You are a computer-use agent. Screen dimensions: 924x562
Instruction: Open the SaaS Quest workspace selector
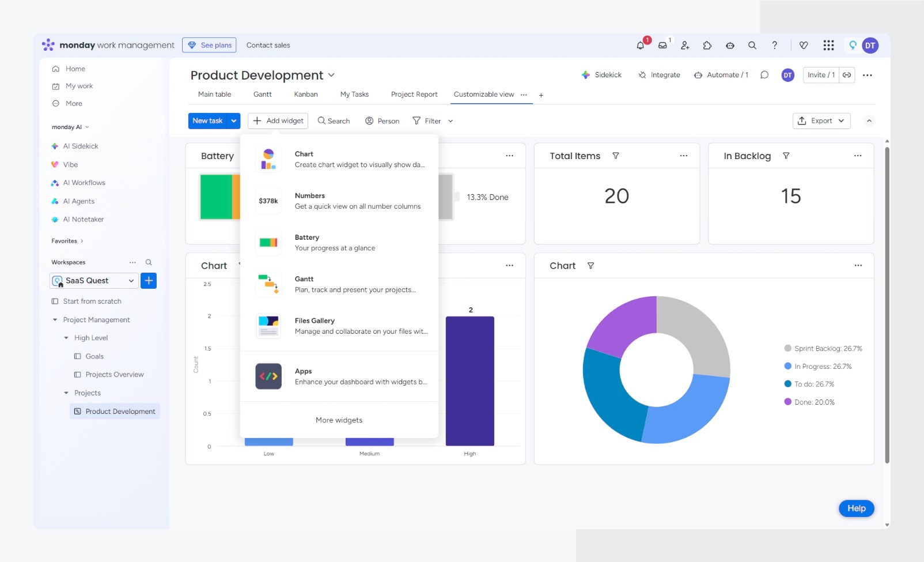94,281
